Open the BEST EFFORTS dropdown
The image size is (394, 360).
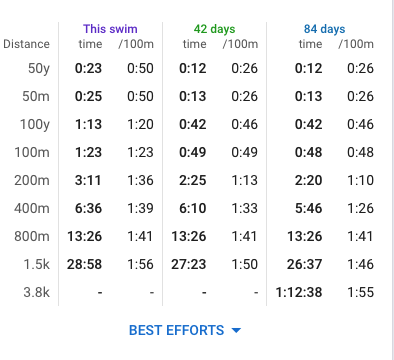[x=185, y=330]
